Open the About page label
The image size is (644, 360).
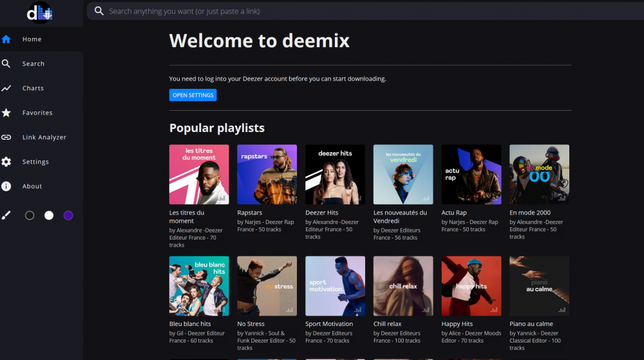(32, 186)
